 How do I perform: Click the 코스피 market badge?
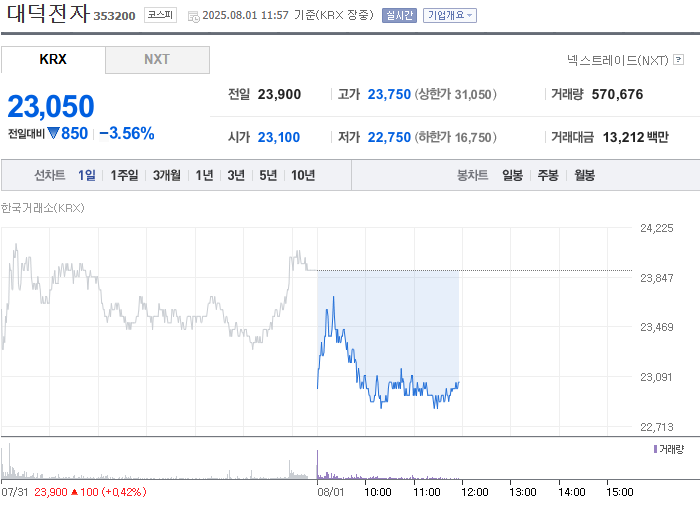(x=160, y=15)
